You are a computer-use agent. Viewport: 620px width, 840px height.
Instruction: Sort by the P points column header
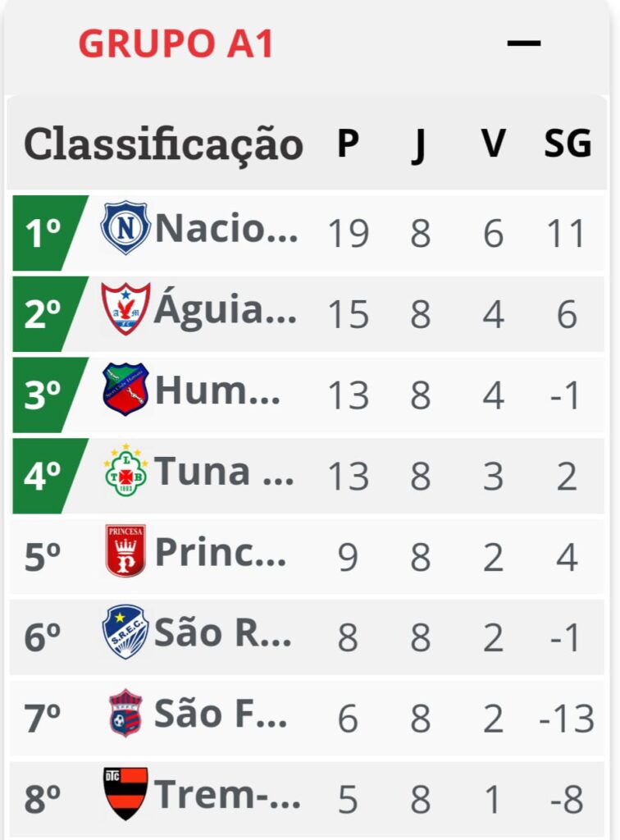[348, 144]
